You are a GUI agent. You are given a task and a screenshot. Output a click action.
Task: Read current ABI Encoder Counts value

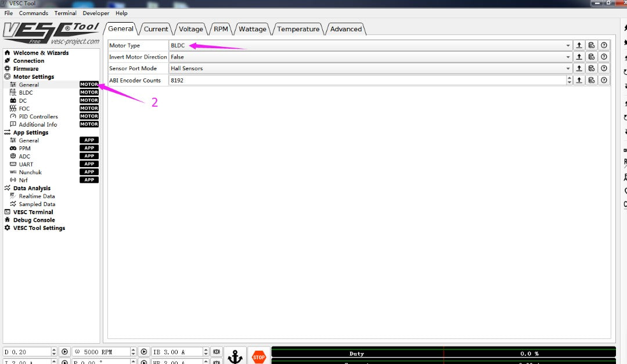(579, 80)
